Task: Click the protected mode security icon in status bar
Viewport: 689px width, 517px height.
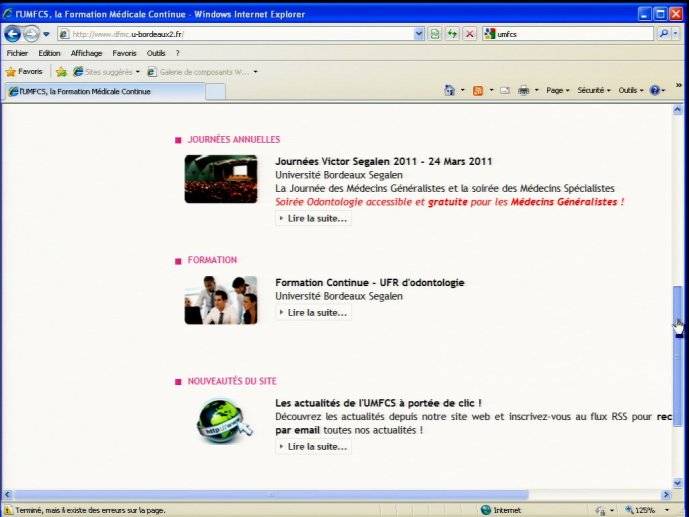Action: [600, 510]
